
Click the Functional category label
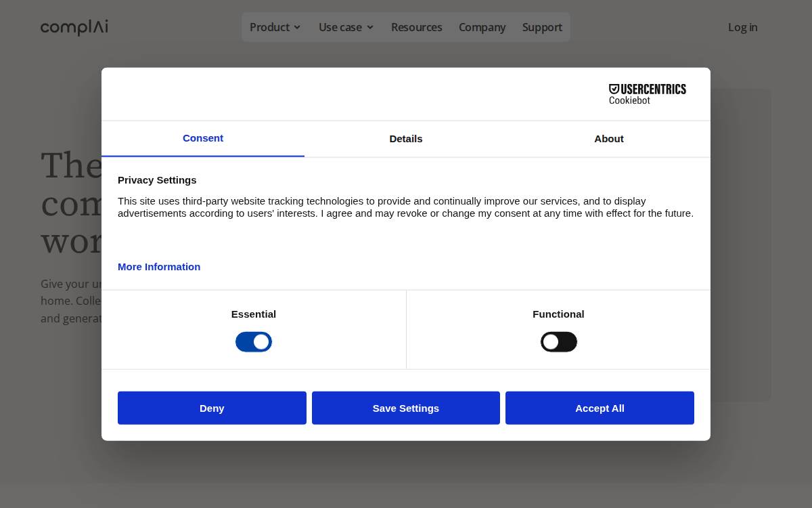point(558,314)
